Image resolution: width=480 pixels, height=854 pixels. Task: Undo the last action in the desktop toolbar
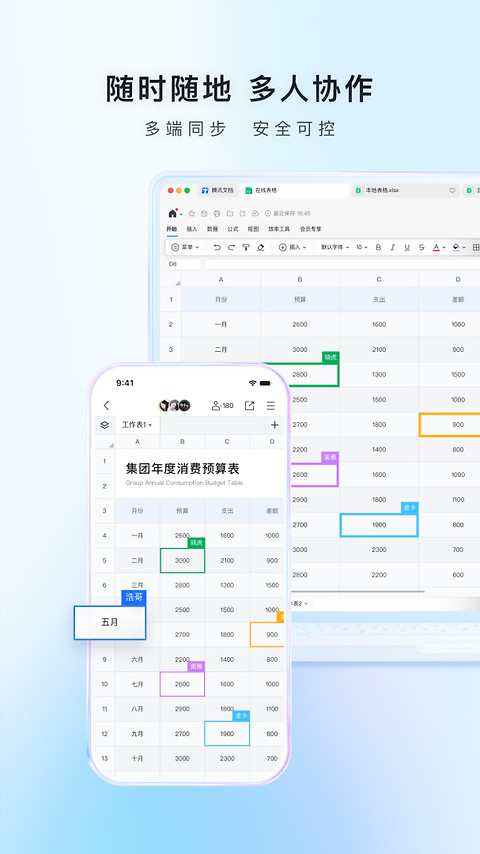[x=217, y=247]
